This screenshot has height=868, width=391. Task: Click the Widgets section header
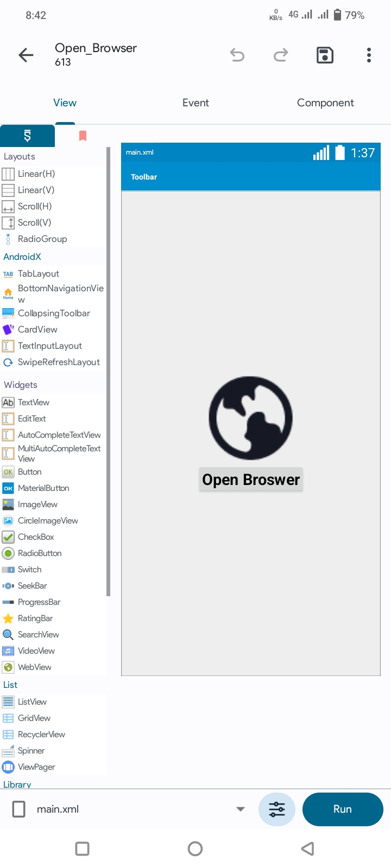21,385
